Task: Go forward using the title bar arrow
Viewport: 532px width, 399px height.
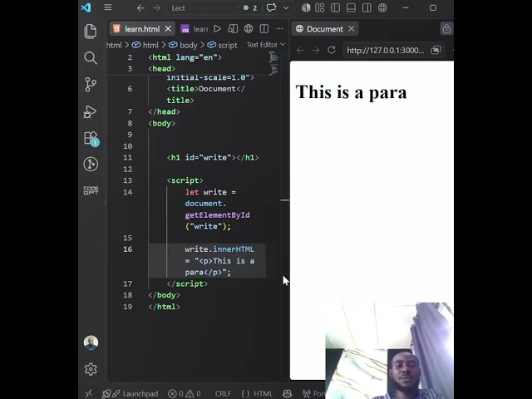Action: tap(156, 7)
